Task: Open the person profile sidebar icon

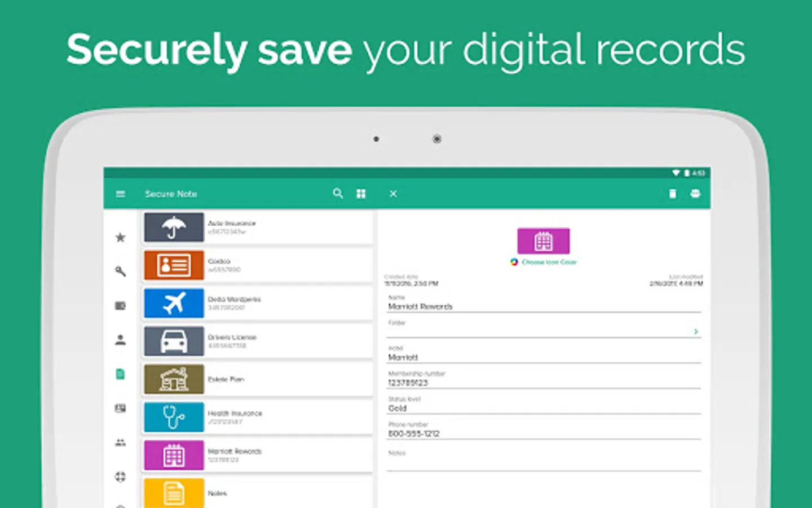Action: click(x=120, y=340)
